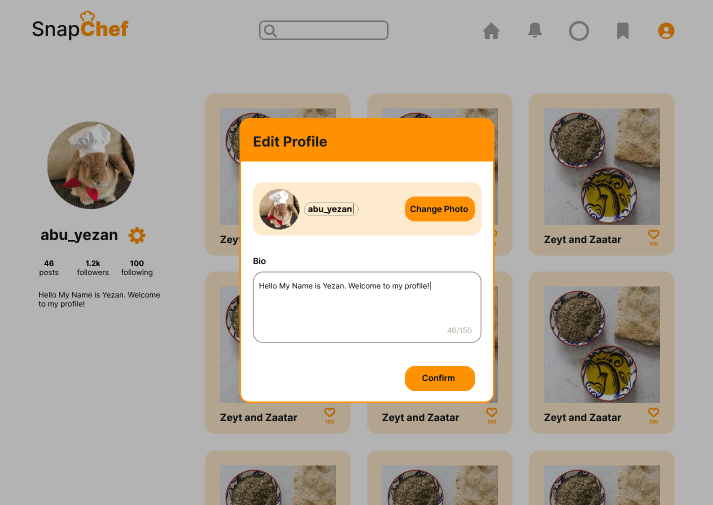Click inside the Bio text area

click(367, 307)
